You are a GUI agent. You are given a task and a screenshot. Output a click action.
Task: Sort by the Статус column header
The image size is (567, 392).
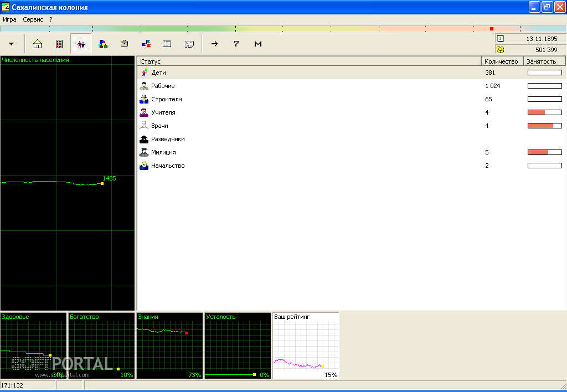pos(308,61)
